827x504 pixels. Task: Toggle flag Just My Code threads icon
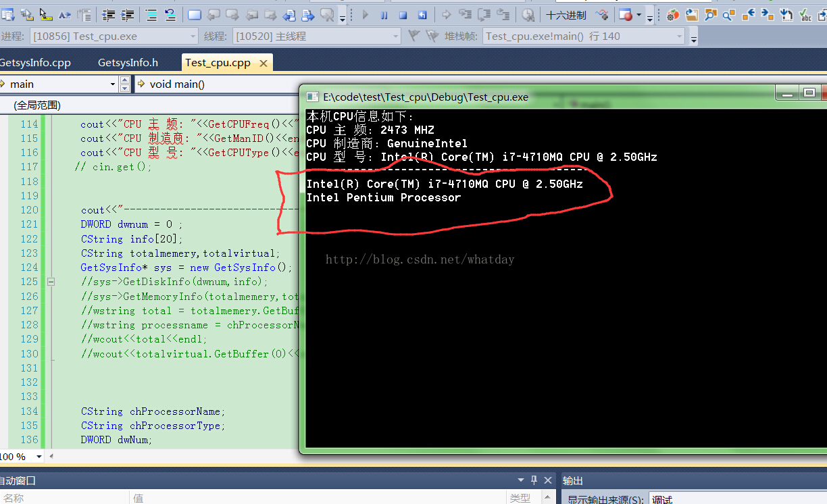414,36
